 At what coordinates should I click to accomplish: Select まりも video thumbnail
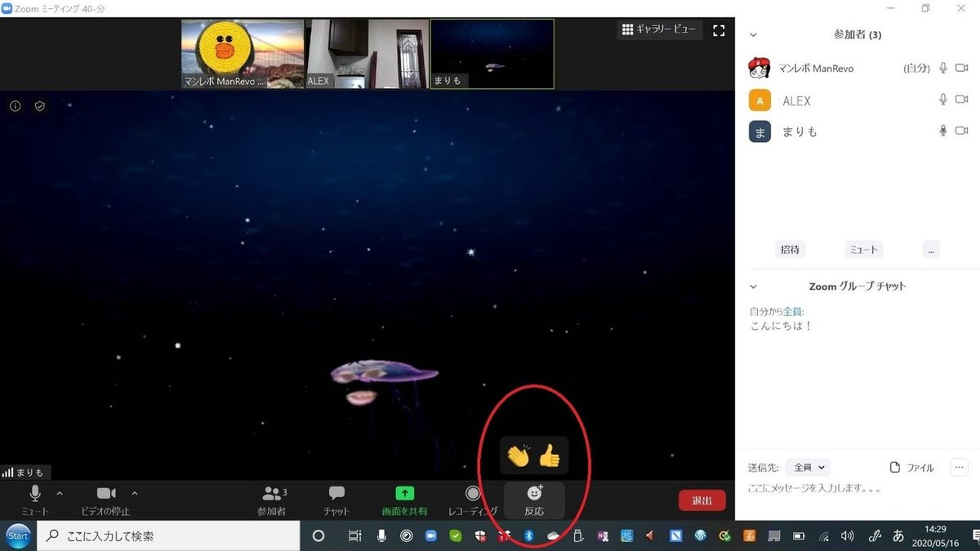tap(492, 54)
